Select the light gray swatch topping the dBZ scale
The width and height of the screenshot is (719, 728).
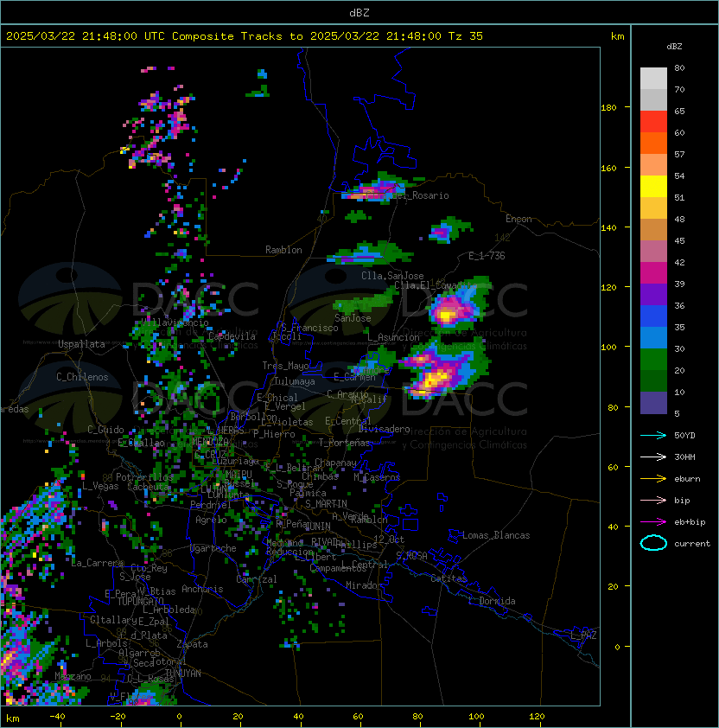click(x=653, y=79)
